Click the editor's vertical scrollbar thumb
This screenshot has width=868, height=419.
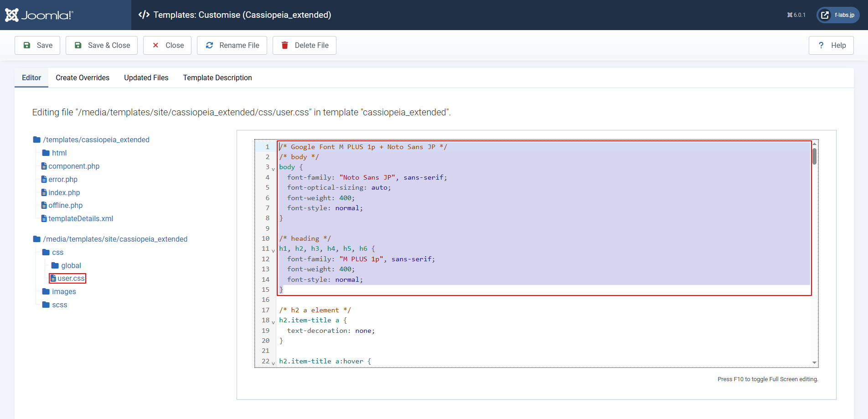814,156
